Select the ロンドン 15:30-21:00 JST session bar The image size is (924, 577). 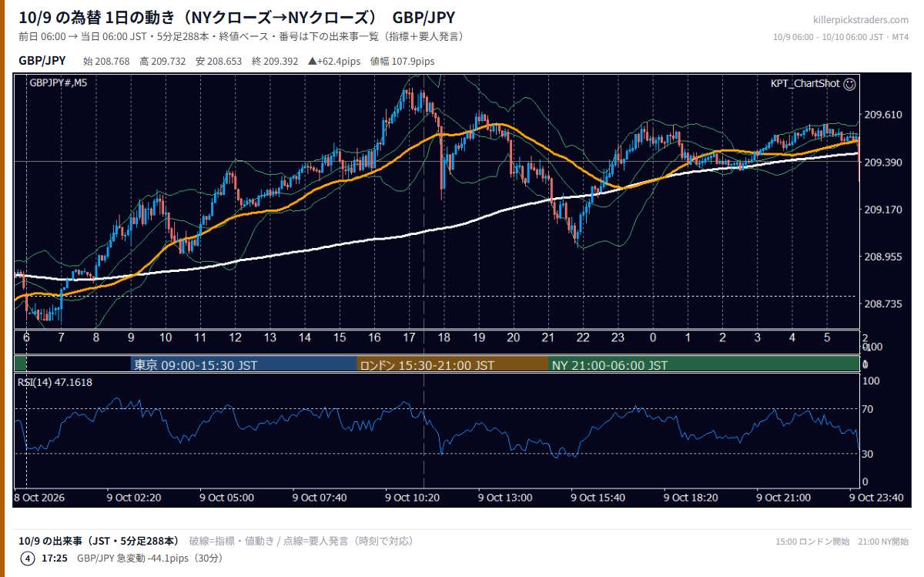pyautogui.click(x=453, y=365)
